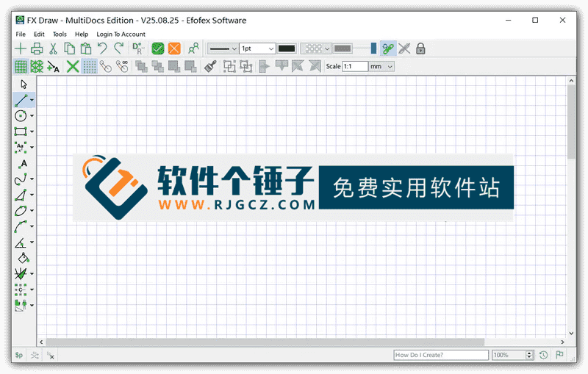Select the triangle polygon tool
Screen dimensions: 588x374
pos(21,195)
